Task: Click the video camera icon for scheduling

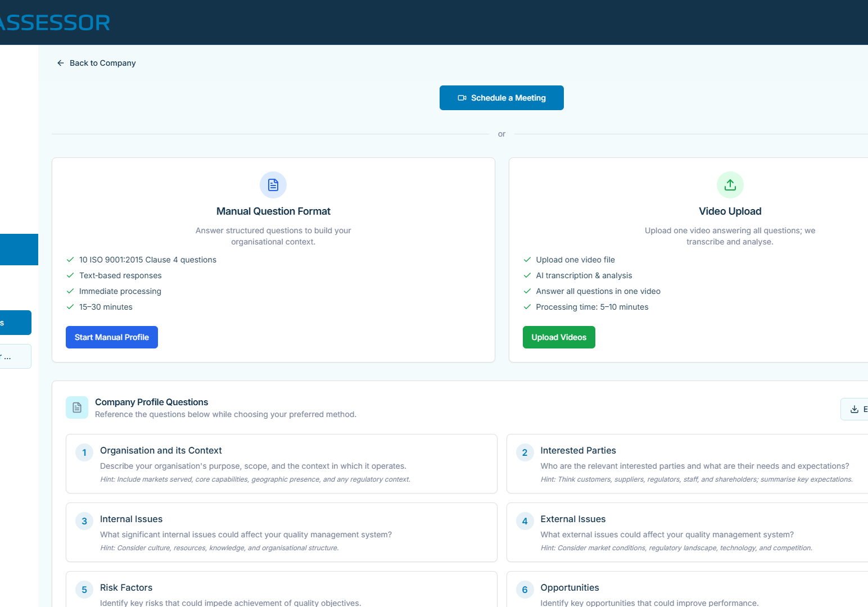Action: pos(462,98)
